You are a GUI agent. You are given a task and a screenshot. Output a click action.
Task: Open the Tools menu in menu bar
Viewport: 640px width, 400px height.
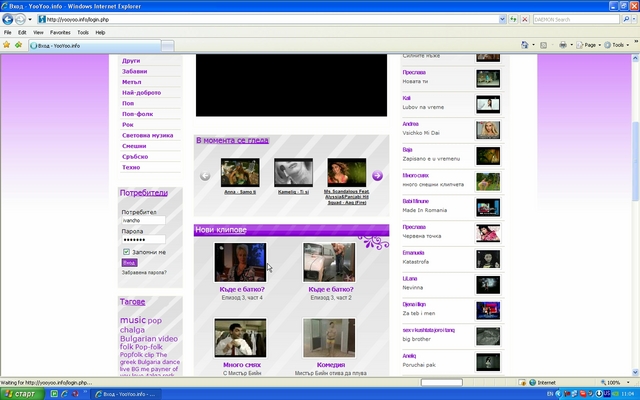(x=83, y=32)
